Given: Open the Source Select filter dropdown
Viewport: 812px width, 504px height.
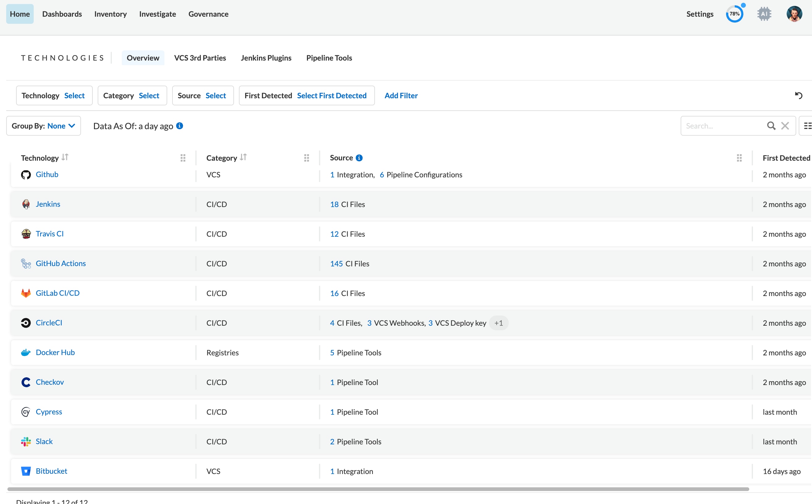Looking at the screenshot, I should click(x=216, y=95).
